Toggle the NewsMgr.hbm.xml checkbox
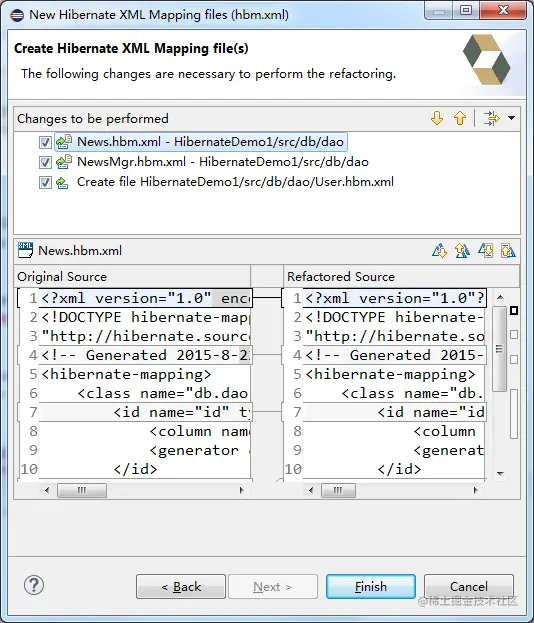 tap(45, 162)
